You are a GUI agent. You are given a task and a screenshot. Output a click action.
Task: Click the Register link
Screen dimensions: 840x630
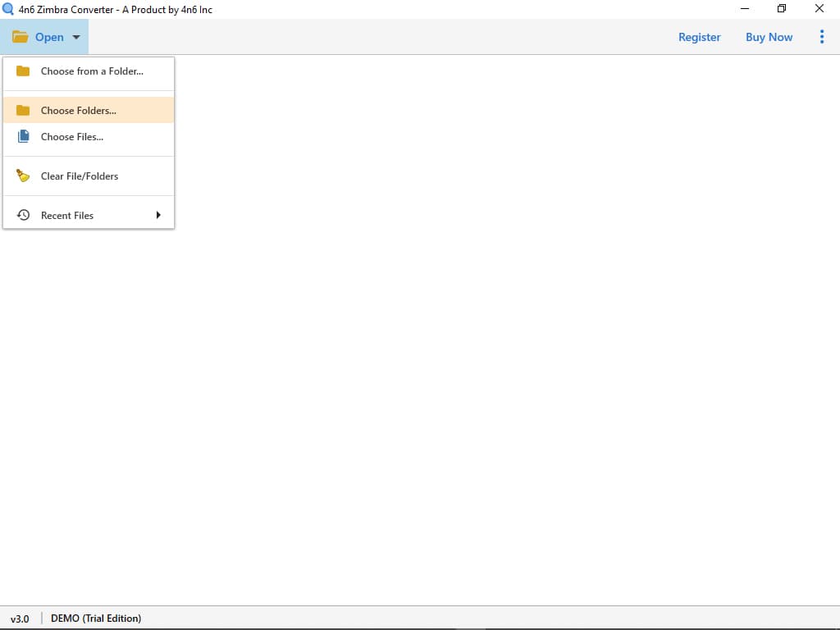click(699, 37)
